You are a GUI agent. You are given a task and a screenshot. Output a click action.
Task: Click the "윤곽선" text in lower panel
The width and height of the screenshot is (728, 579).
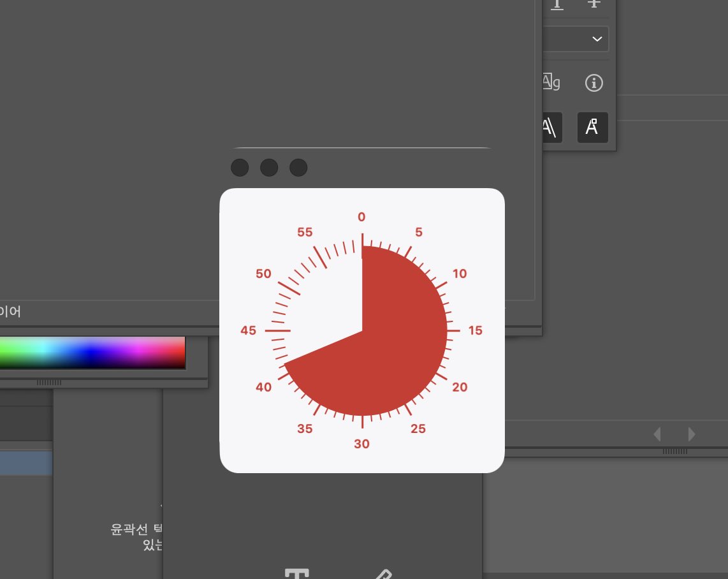[129, 529]
